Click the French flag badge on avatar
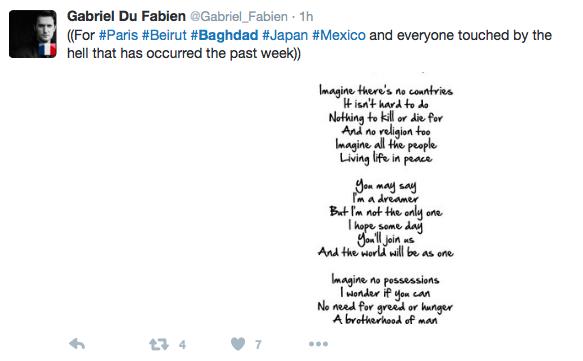The image size is (583, 361). tap(47, 49)
